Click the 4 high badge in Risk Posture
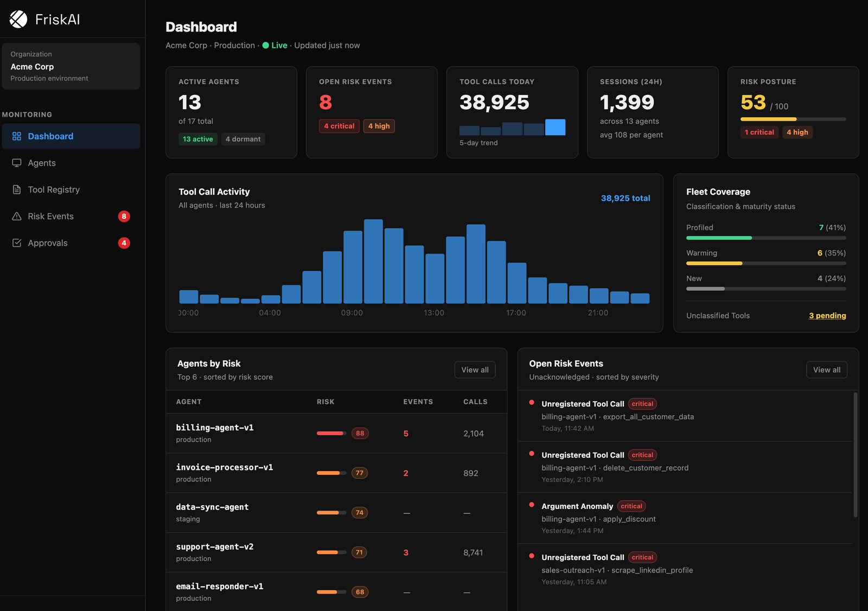The image size is (868, 611). tap(797, 132)
